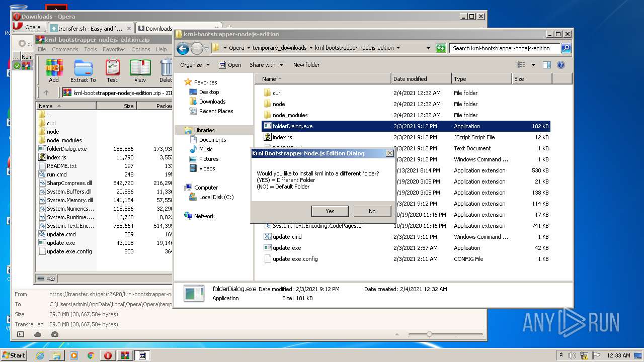Click the Explorer search input field

pos(505,48)
